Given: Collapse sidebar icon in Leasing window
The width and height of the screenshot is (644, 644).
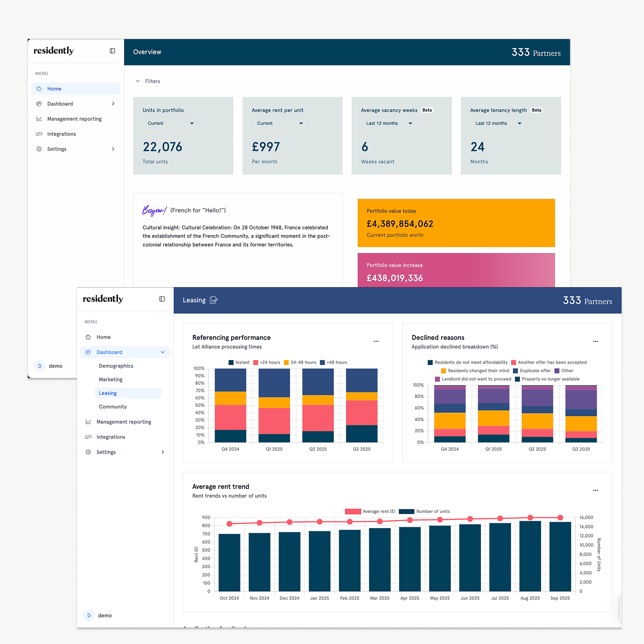Looking at the screenshot, I should [x=162, y=299].
